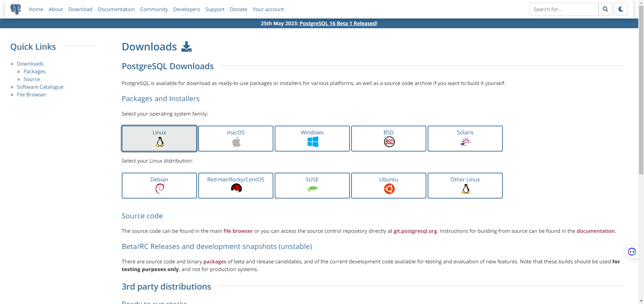Screen dimensions: 644x304
Task: Open the Home menu item
Action: pyautogui.click(x=36, y=9)
